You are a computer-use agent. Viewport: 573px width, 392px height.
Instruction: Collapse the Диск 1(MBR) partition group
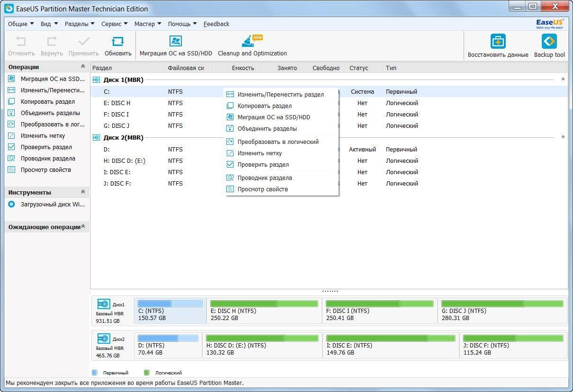563,80
